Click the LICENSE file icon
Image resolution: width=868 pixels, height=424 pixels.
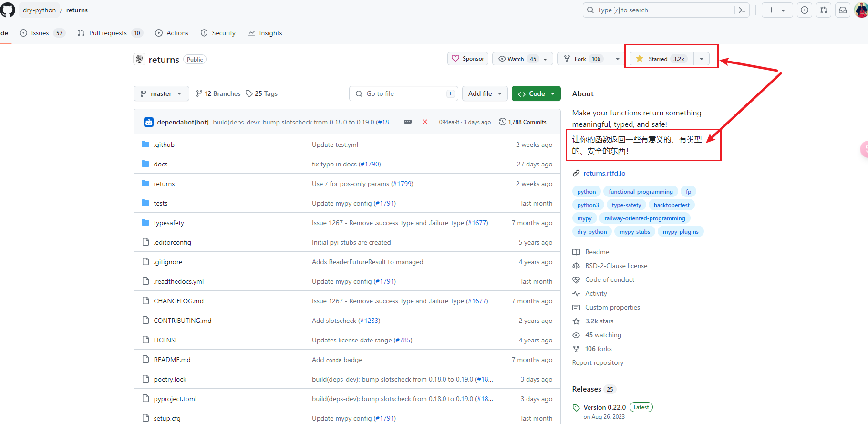[145, 340]
